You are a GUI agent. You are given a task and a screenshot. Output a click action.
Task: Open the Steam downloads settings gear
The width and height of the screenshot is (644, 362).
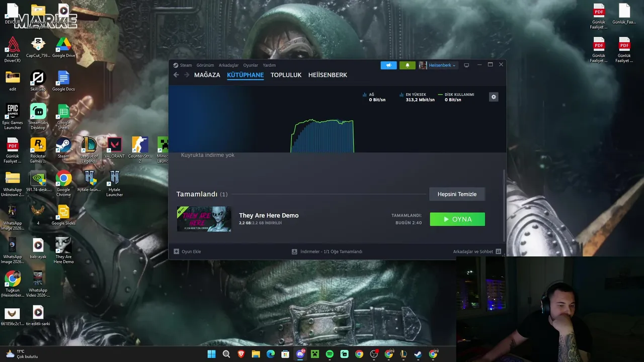[494, 97]
